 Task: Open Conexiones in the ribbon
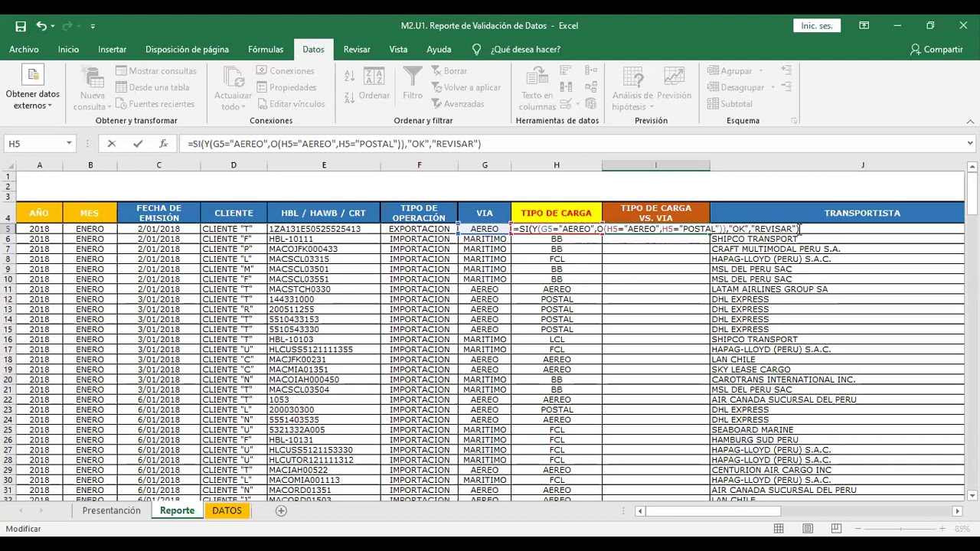(x=286, y=71)
